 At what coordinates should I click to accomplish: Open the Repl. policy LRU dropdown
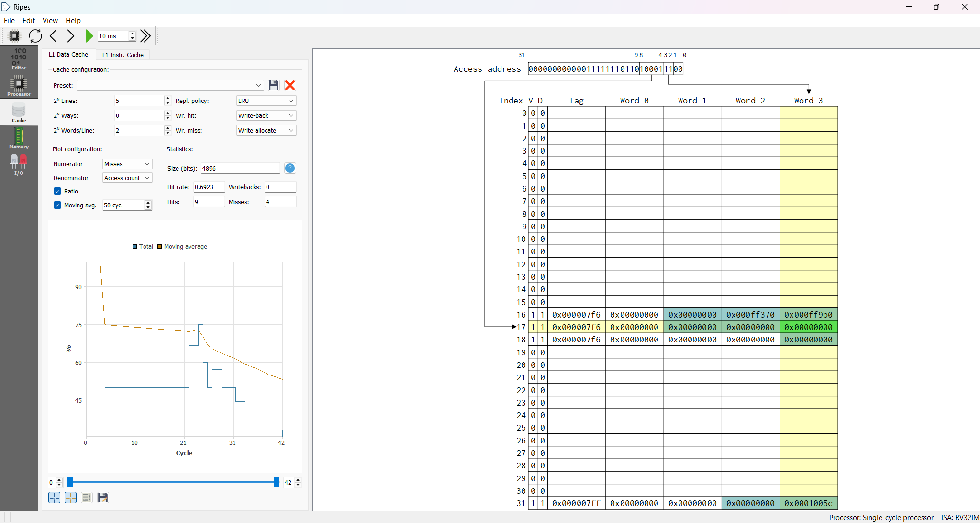coord(266,101)
